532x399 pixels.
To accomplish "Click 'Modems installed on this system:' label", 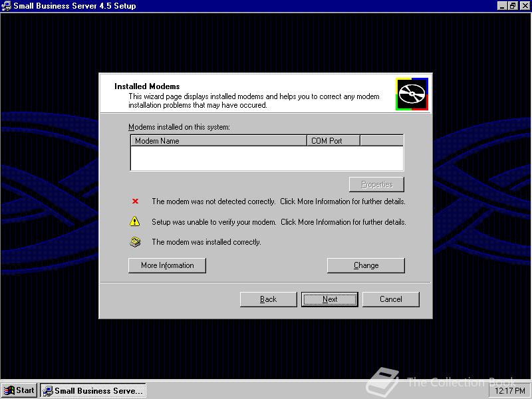I will [179, 127].
